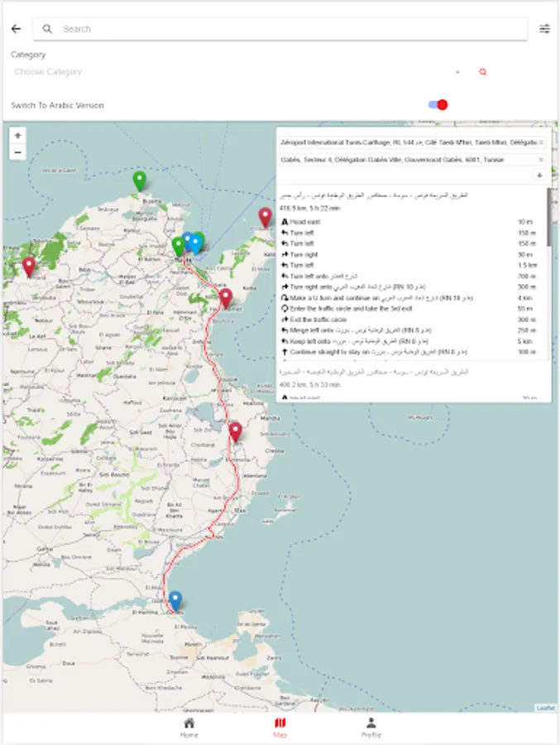This screenshot has height=745, width=560.
Task: Click the red category search icon
Action: click(482, 72)
